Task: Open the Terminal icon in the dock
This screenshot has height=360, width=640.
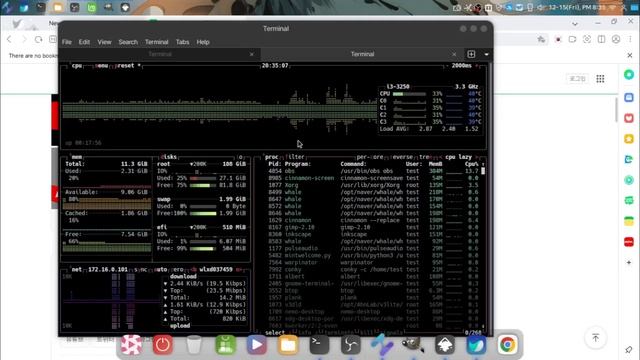Action: (319, 345)
